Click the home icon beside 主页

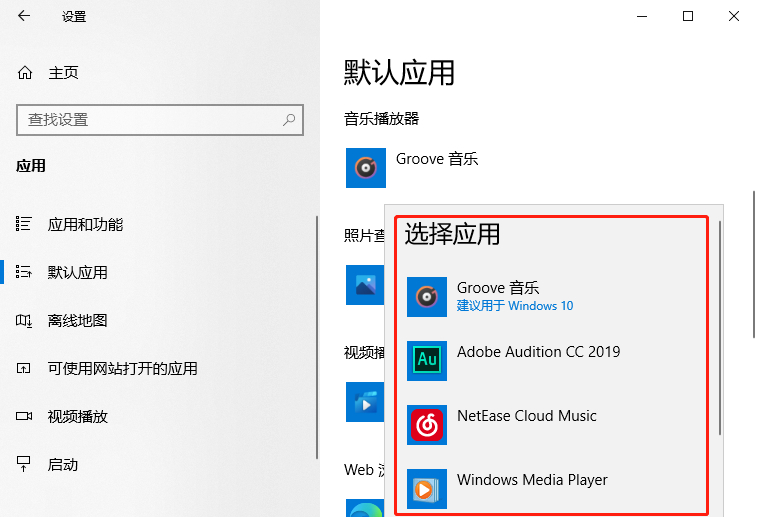25,73
